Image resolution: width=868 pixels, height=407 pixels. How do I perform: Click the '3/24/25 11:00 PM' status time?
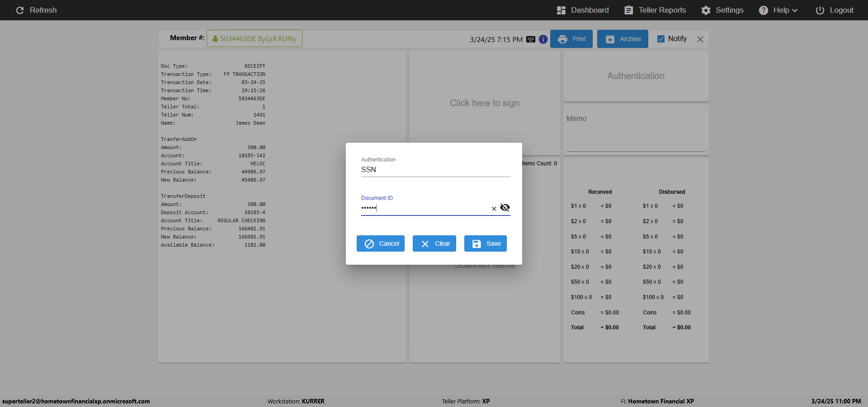[836, 401]
